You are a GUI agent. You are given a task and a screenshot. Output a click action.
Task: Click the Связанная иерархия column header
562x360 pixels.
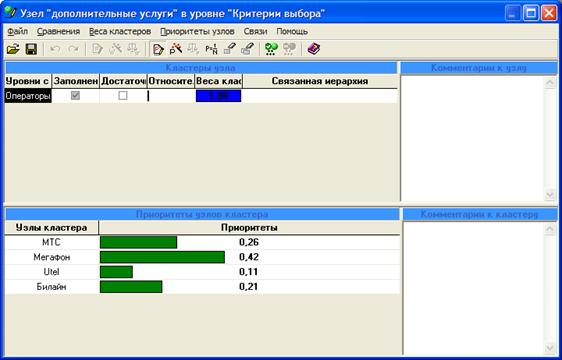320,81
